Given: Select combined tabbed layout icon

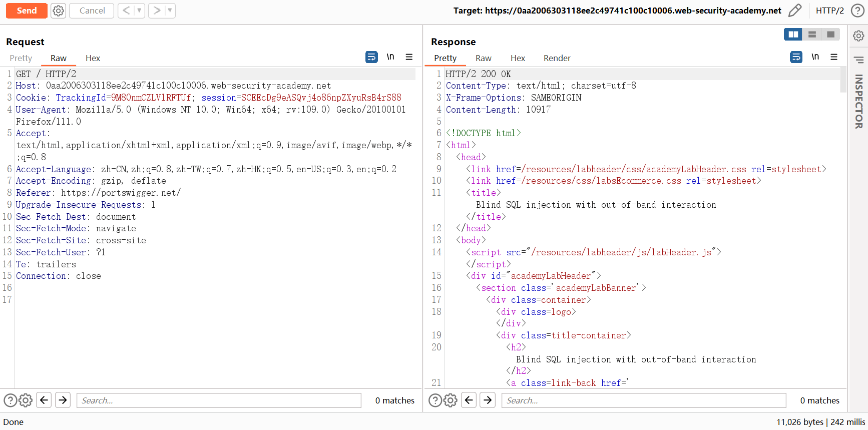Looking at the screenshot, I should click(x=830, y=34).
